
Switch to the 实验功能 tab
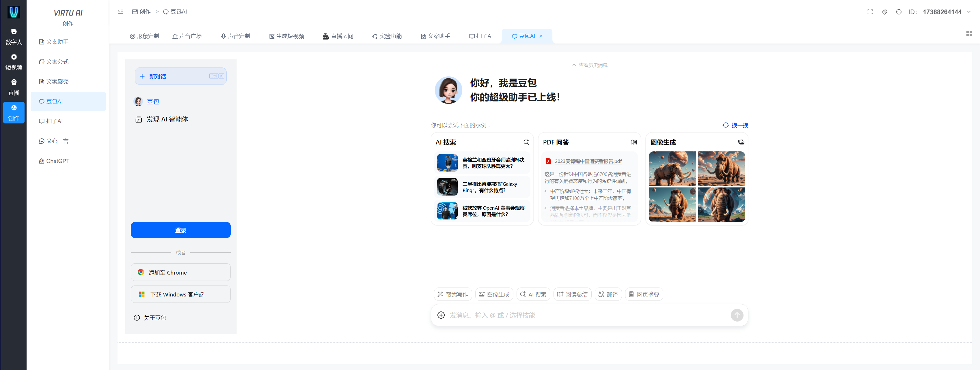click(387, 36)
